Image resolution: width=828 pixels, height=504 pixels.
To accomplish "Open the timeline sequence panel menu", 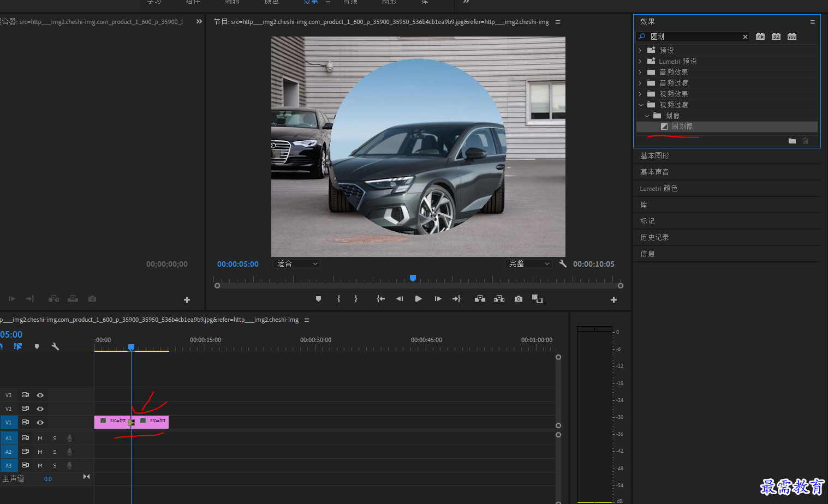I will (x=307, y=320).
